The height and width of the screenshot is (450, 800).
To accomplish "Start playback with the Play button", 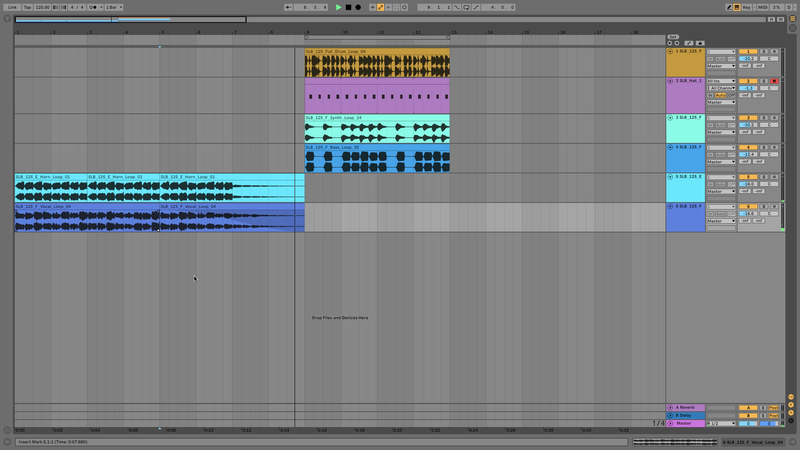I will point(338,7).
